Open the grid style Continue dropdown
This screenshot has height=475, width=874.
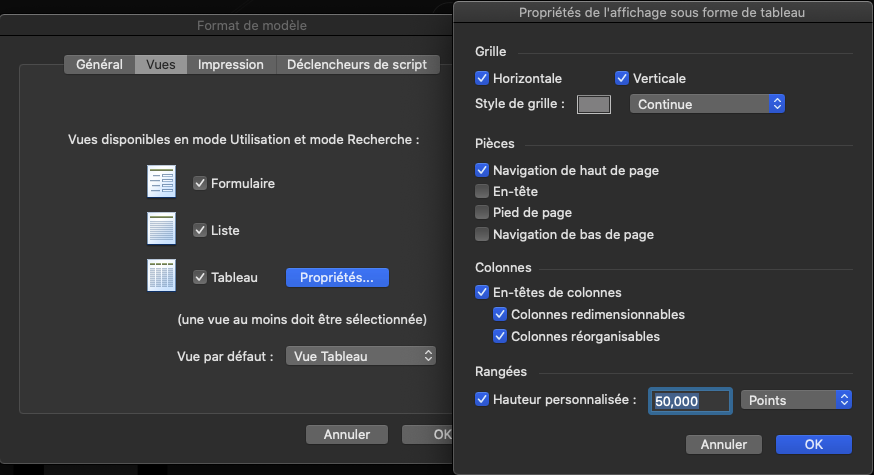click(x=707, y=104)
